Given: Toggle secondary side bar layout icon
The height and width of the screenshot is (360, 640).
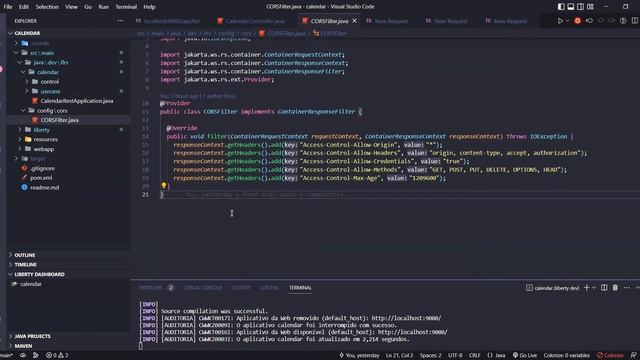Looking at the screenshot, I should [x=580, y=7].
